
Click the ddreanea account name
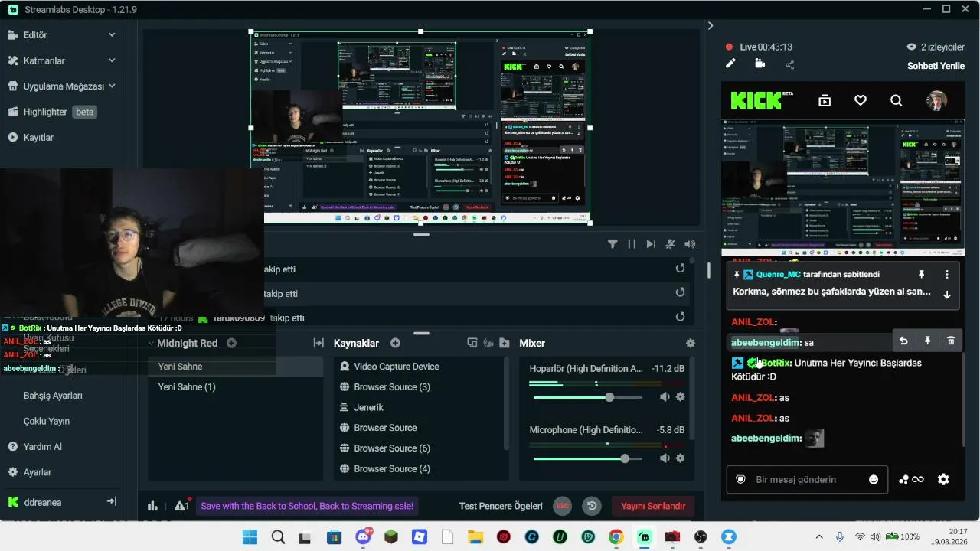coord(42,502)
